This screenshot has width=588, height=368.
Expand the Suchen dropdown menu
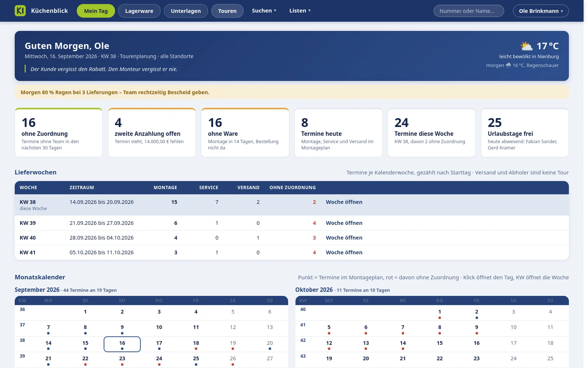coord(264,11)
